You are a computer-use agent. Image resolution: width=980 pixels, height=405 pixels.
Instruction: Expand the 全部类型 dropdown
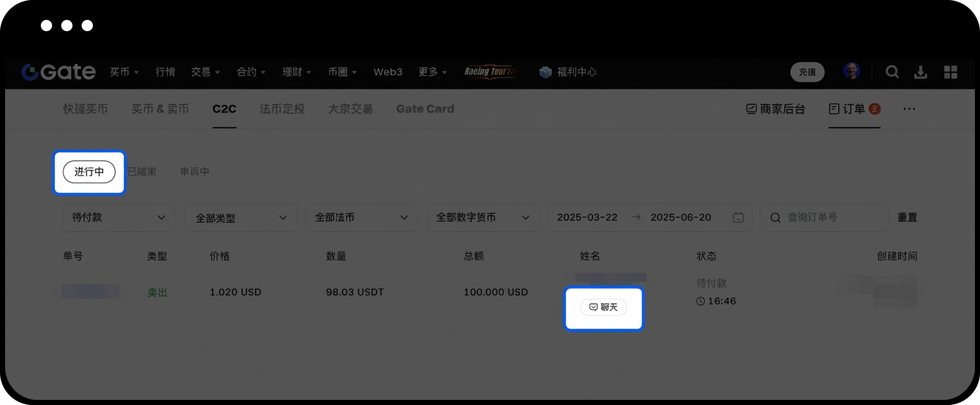pyautogui.click(x=240, y=218)
